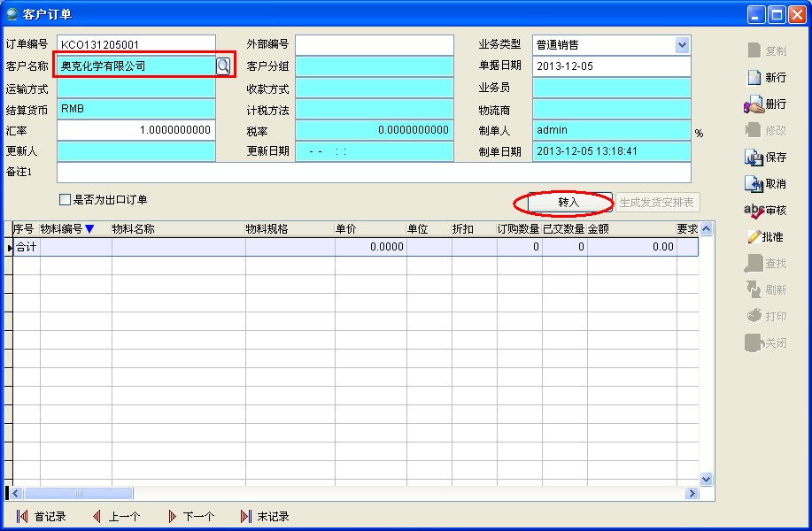Click the horizontal scrollbar thumb
This screenshot has width=812, height=531.
point(78,493)
